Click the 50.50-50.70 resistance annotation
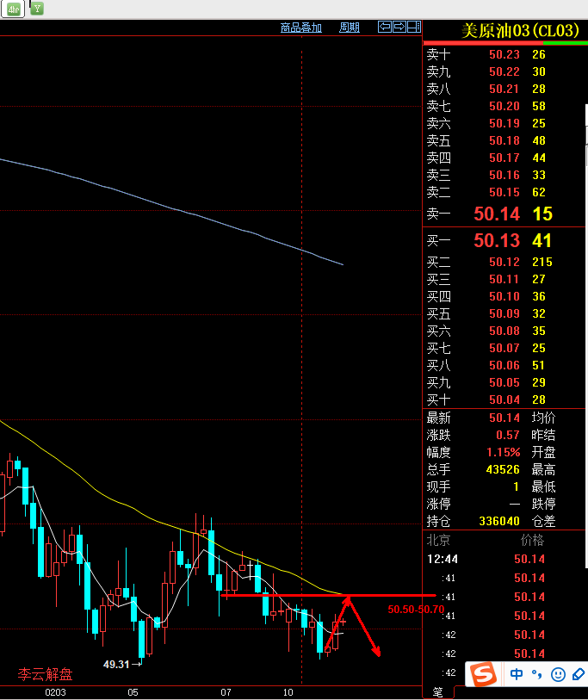The width and height of the screenshot is (588, 700). [416, 609]
